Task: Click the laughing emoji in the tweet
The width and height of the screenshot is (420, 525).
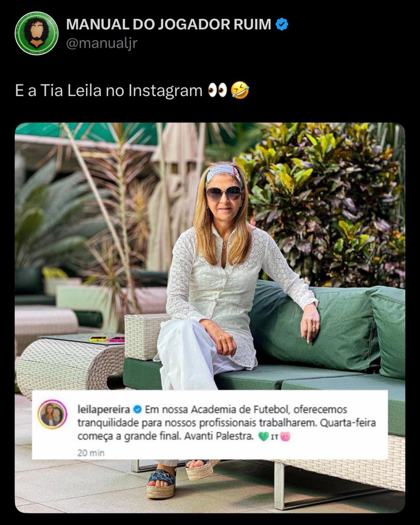Action: [x=240, y=90]
